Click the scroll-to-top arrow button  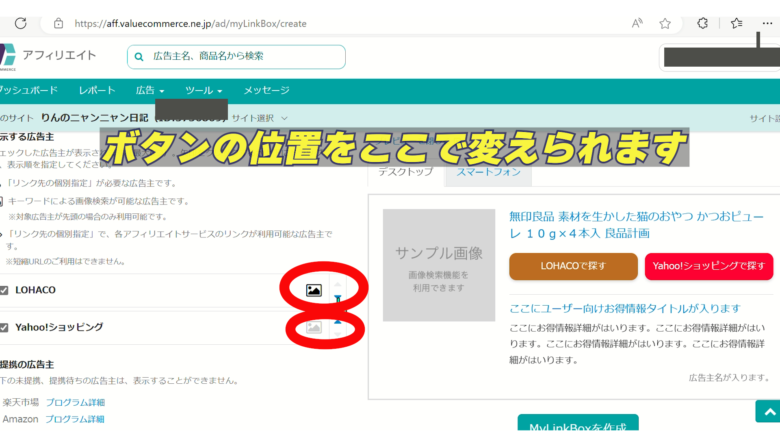[766, 411]
